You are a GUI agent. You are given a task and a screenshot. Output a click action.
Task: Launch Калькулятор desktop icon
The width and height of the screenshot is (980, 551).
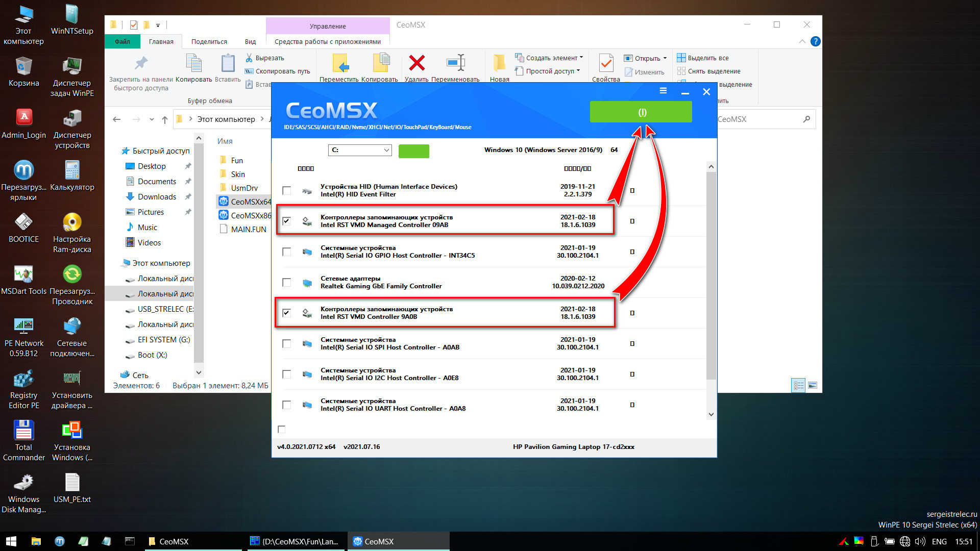[x=72, y=176]
